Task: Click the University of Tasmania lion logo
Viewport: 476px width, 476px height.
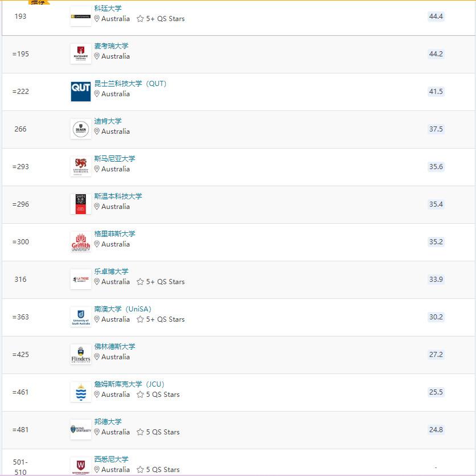Action: [x=81, y=167]
